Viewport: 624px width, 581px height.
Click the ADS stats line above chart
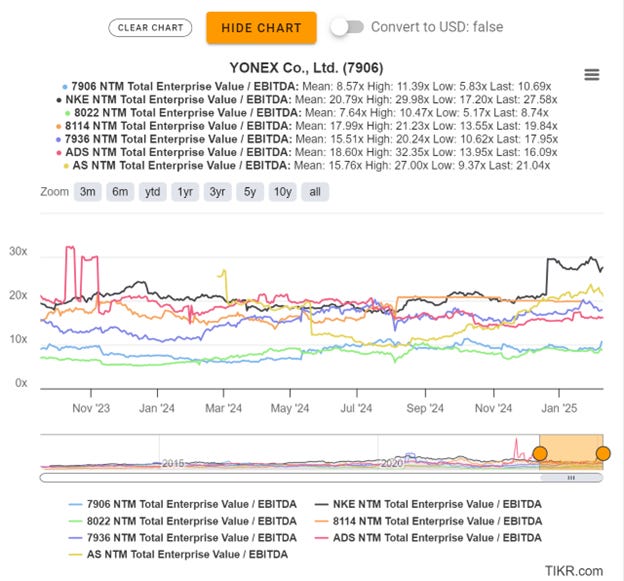pos(306,152)
